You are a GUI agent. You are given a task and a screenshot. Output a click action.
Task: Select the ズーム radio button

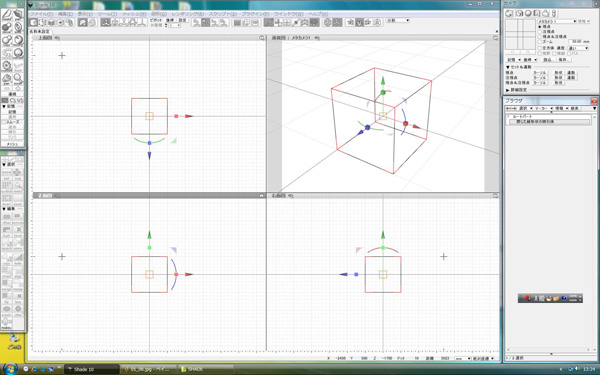click(x=540, y=41)
